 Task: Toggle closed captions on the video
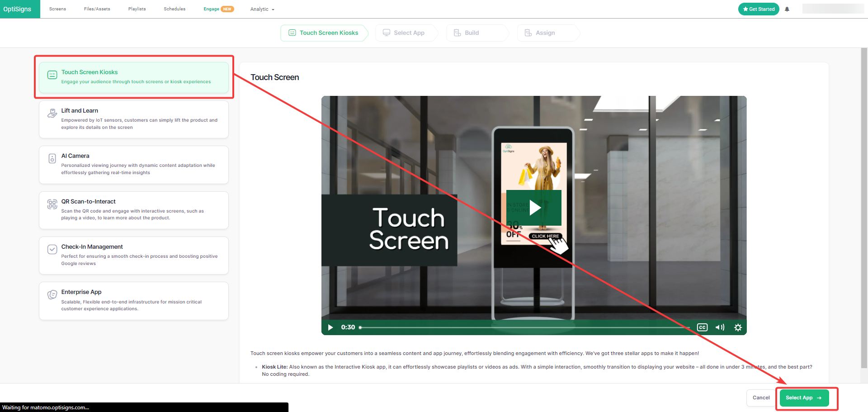(702, 327)
